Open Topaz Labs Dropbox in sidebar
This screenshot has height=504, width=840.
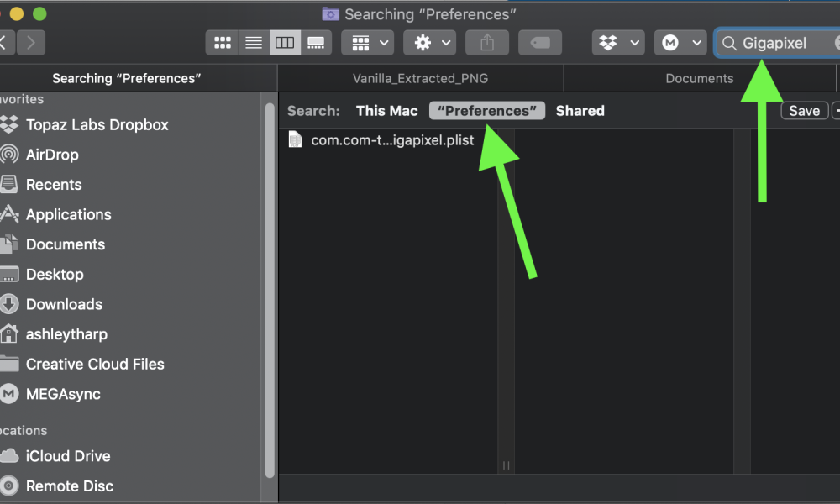97,125
